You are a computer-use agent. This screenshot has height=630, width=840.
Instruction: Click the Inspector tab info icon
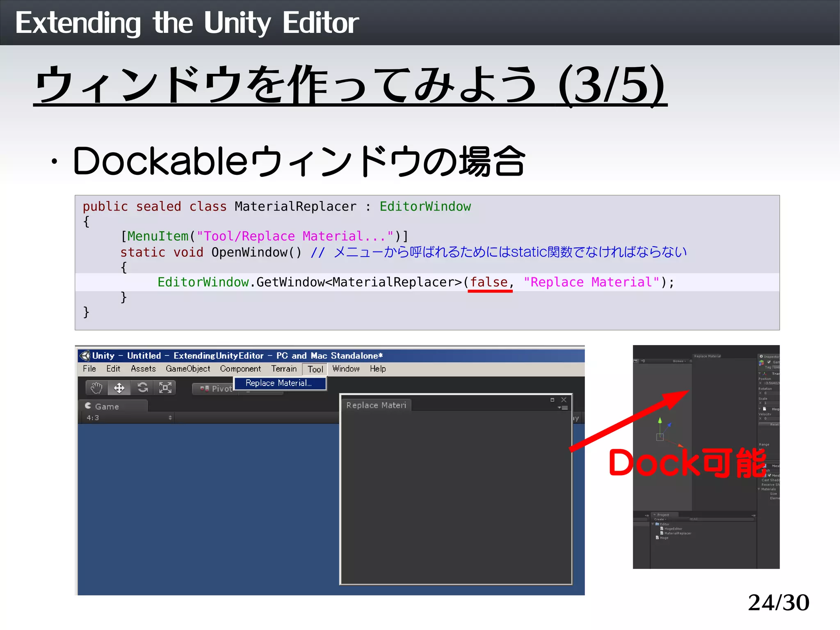[x=761, y=356]
